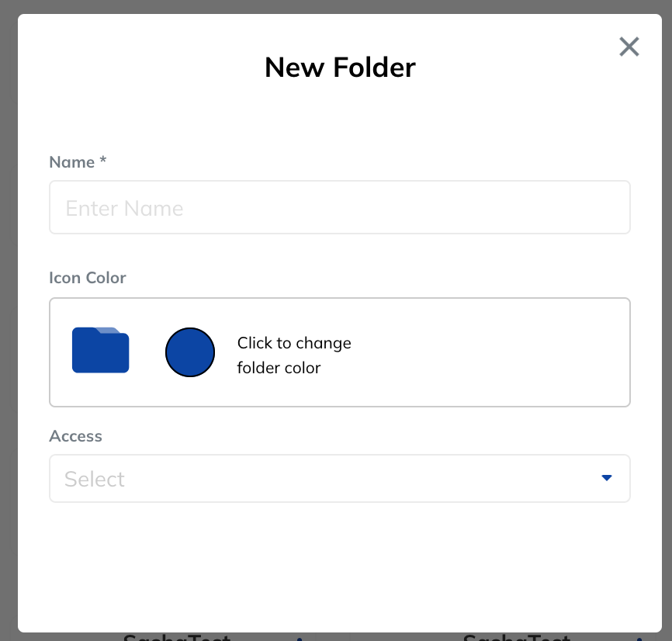Screen dimensions: 672x641
Task: Click 'Click to change folder color' text
Action: pos(294,355)
